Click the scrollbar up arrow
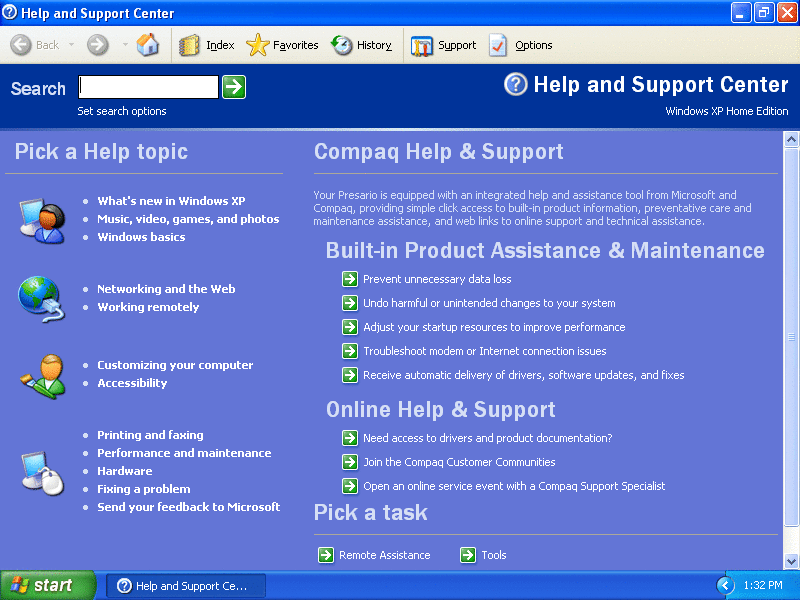The image size is (800, 600). pyautogui.click(x=791, y=139)
